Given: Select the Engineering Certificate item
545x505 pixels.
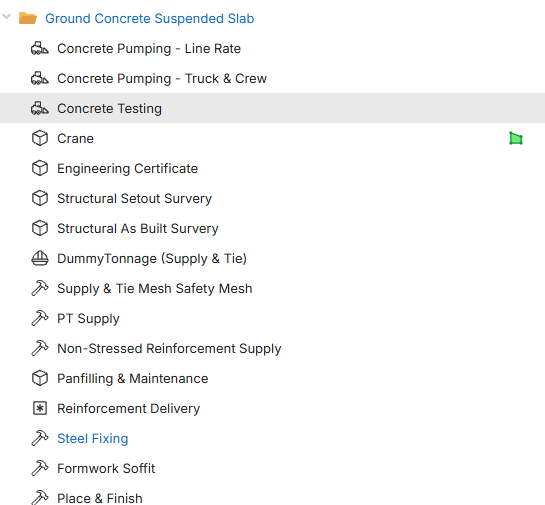Looking at the screenshot, I should tap(127, 169).
